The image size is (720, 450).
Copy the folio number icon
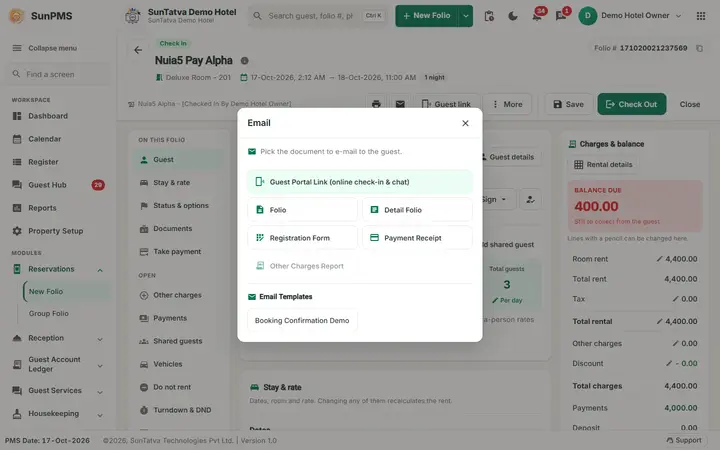pyautogui.click(x=699, y=48)
